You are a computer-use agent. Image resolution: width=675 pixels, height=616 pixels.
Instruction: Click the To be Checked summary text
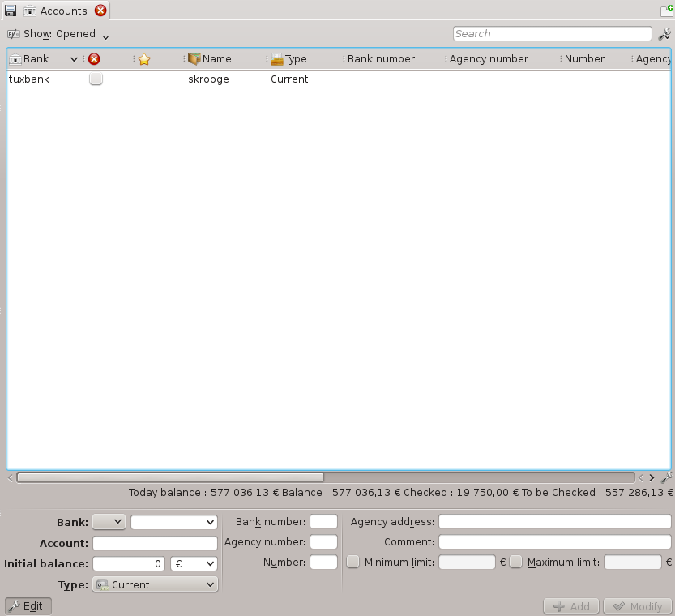[x=597, y=493]
